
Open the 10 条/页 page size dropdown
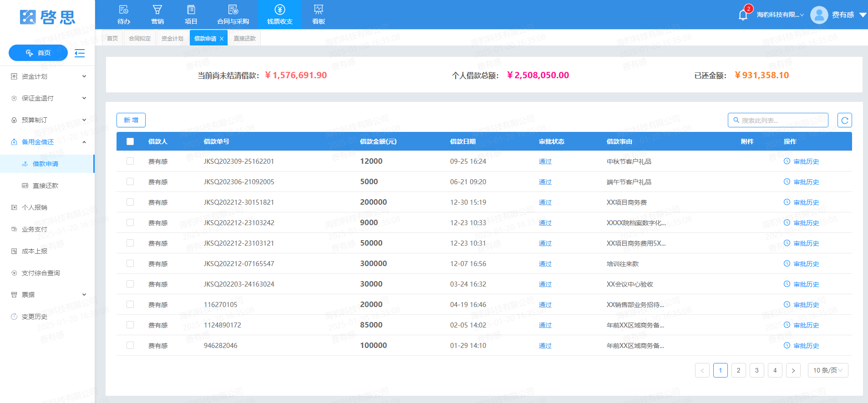click(x=828, y=370)
